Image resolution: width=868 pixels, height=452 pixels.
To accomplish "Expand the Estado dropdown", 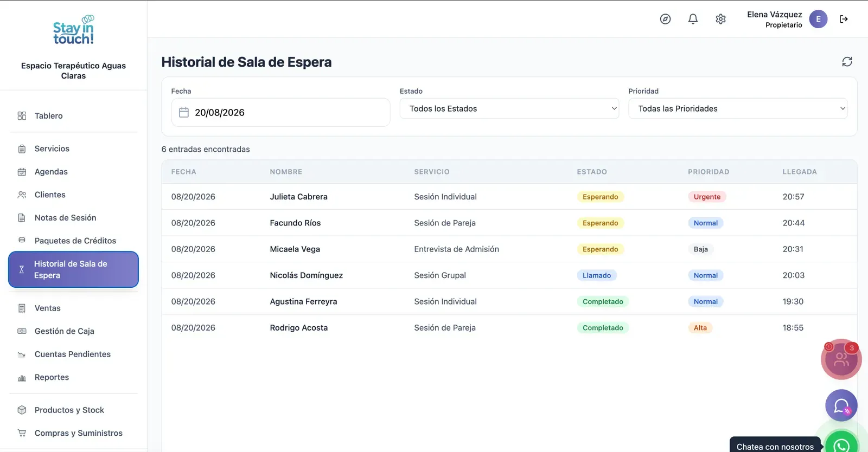I will click(x=509, y=108).
